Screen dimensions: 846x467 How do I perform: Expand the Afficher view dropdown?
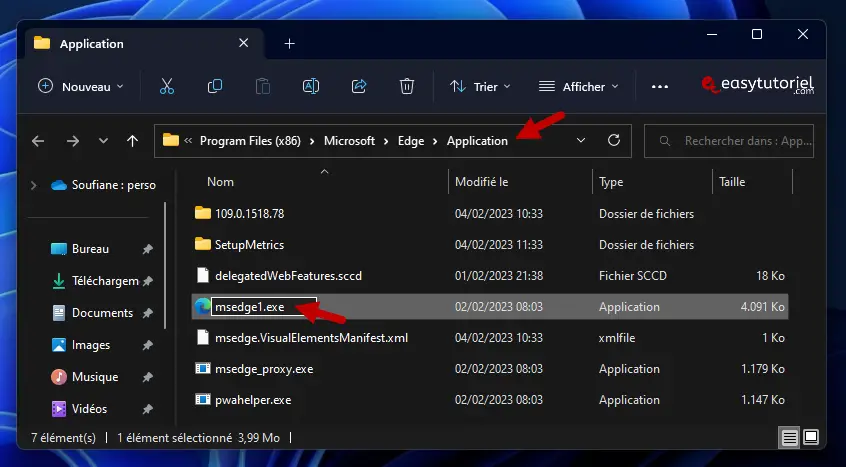coord(579,87)
